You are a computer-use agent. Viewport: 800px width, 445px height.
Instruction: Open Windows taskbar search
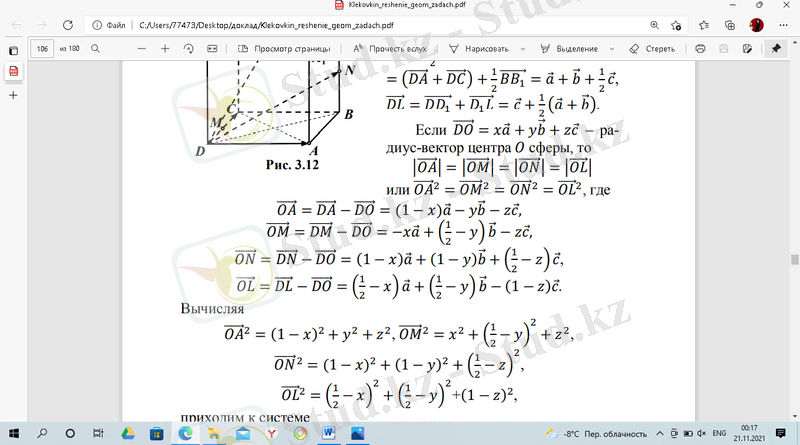[x=42, y=433]
